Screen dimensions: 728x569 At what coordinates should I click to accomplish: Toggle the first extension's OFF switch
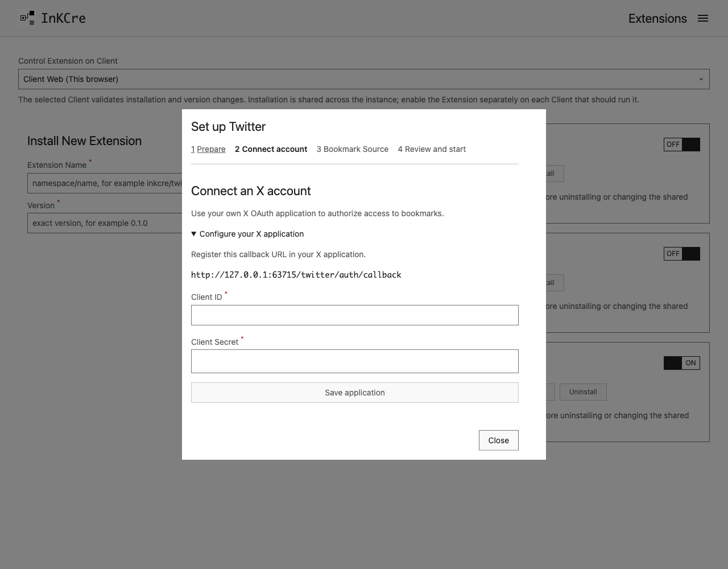pos(682,145)
